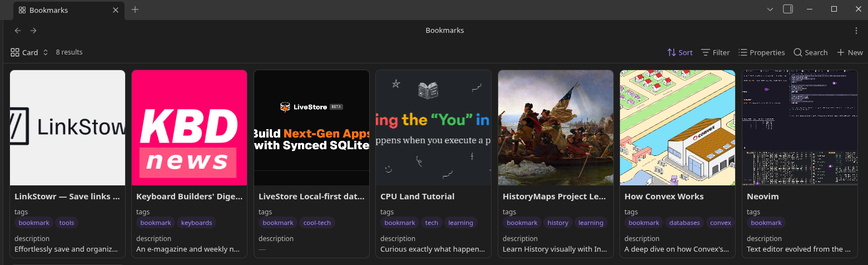The width and height of the screenshot is (868, 265).
Task: Open the LinkStowr card thumbnail
Action: coord(67,127)
